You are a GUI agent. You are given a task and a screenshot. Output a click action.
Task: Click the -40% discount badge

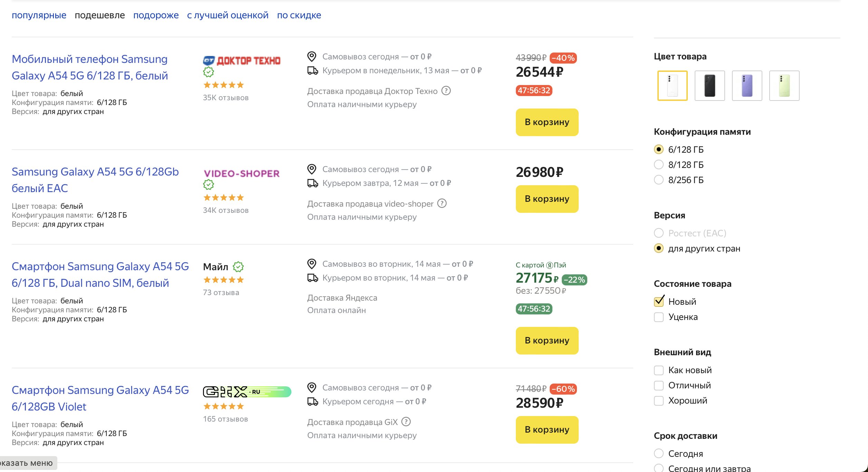click(563, 58)
